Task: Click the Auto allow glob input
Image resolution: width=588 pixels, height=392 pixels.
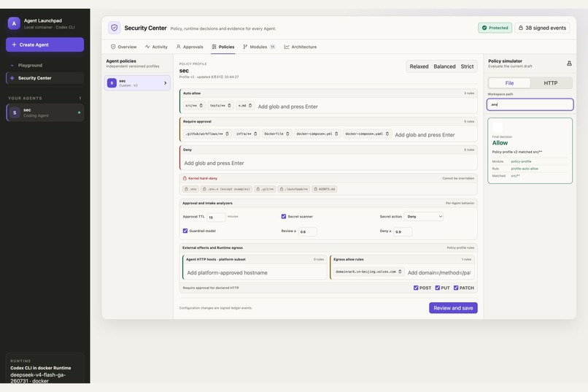Action: pos(365,107)
